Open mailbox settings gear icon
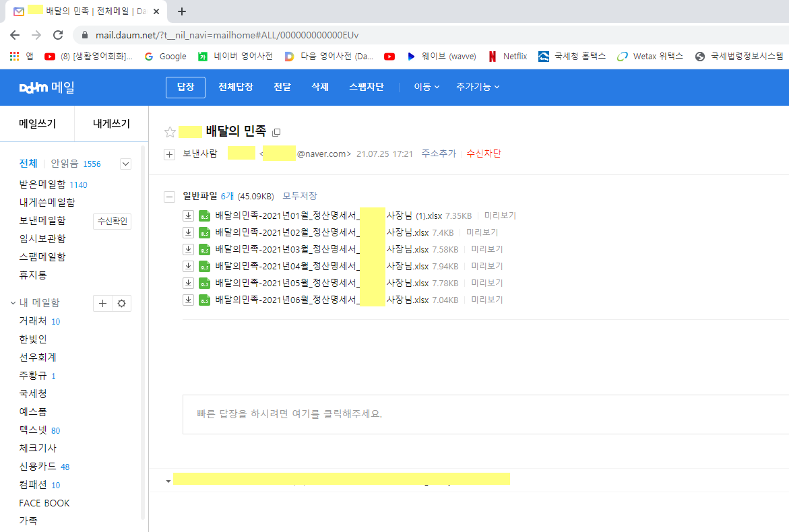Viewport: 789px width, 532px height. coord(121,304)
